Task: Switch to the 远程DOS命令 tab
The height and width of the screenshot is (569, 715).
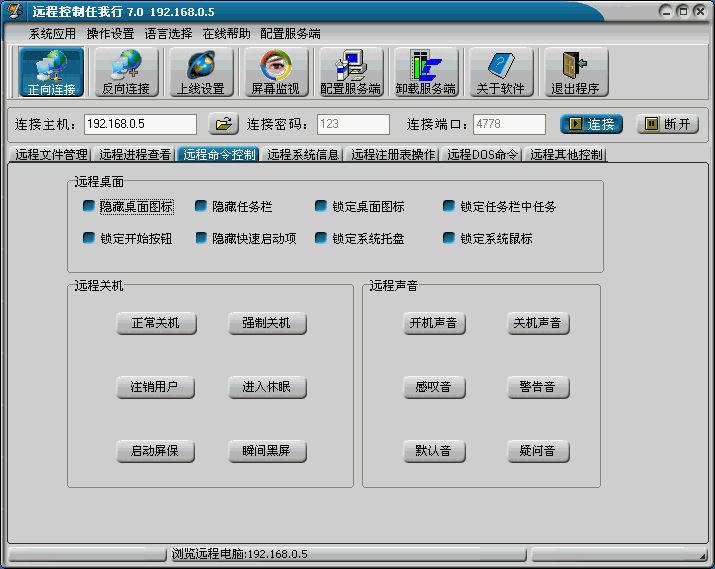Action: [x=482, y=155]
